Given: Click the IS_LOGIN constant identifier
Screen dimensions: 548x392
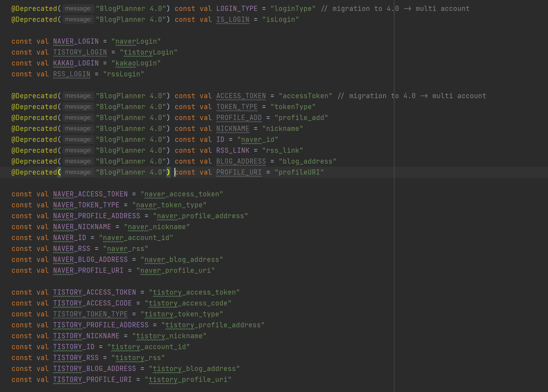Looking at the screenshot, I should pos(233,19).
